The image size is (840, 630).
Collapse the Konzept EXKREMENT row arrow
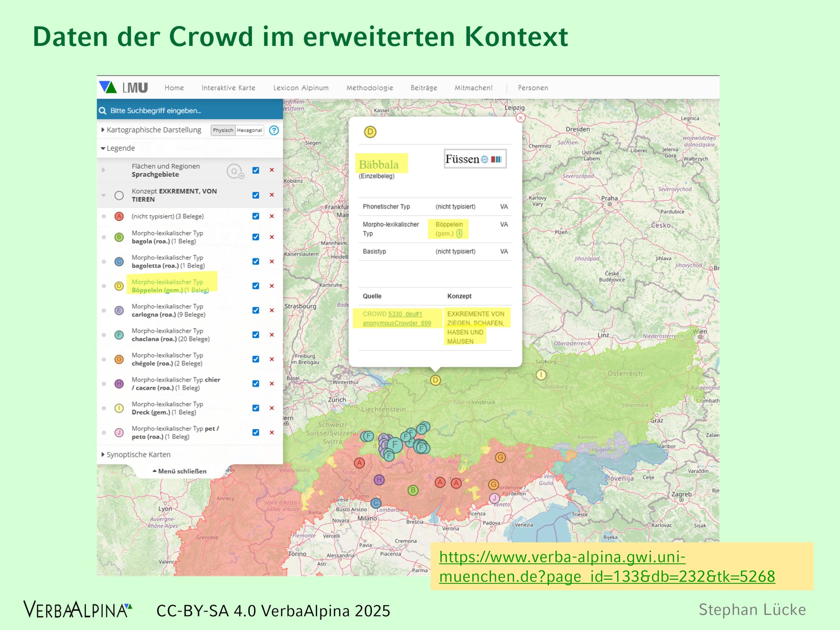(x=103, y=195)
